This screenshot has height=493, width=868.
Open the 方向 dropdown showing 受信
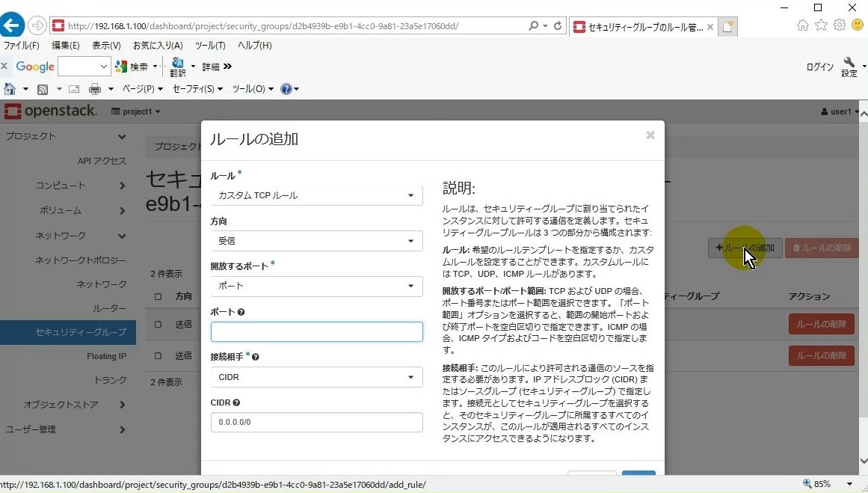pos(317,240)
